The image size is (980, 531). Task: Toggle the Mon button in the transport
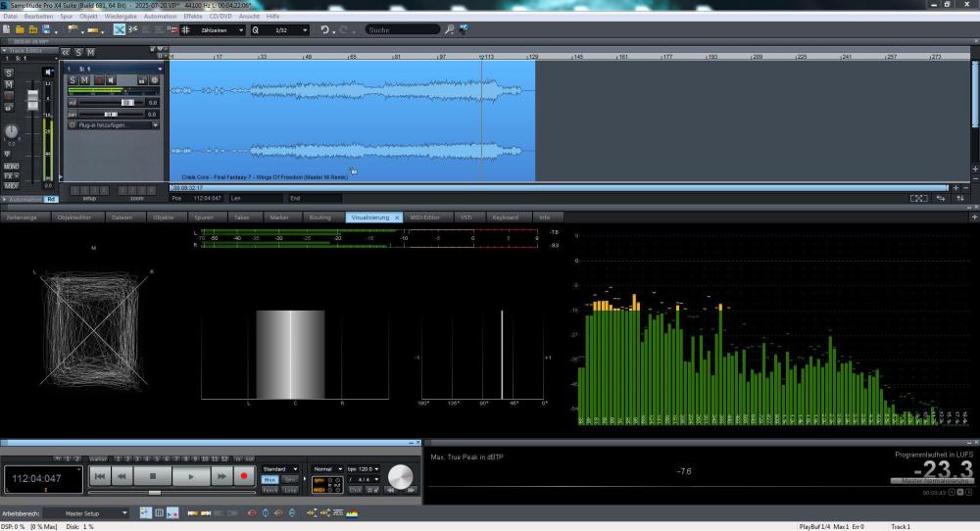pos(269,480)
